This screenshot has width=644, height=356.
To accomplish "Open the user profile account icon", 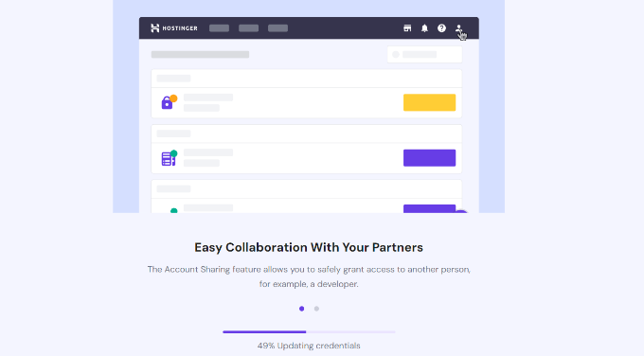I will point(458,27).
